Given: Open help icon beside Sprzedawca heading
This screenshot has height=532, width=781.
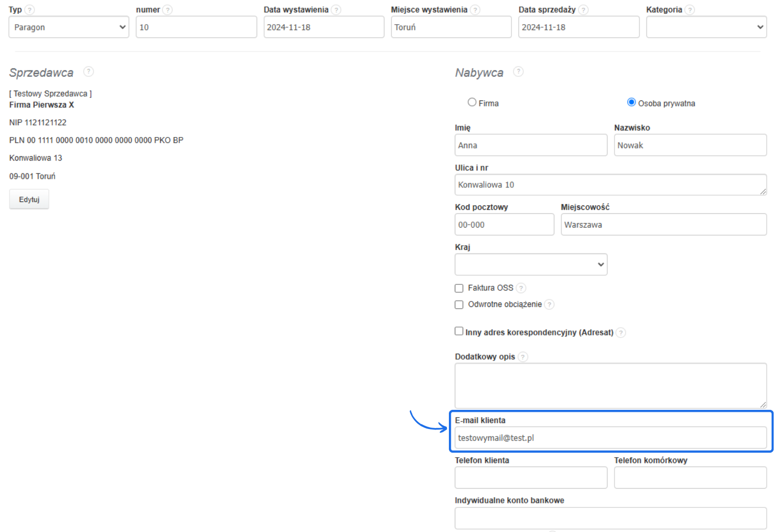Looking at the screenshot, I should [88, 72].
